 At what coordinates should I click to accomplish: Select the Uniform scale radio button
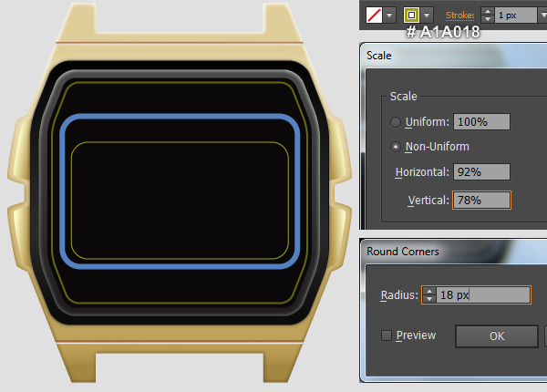click(396, 122)
